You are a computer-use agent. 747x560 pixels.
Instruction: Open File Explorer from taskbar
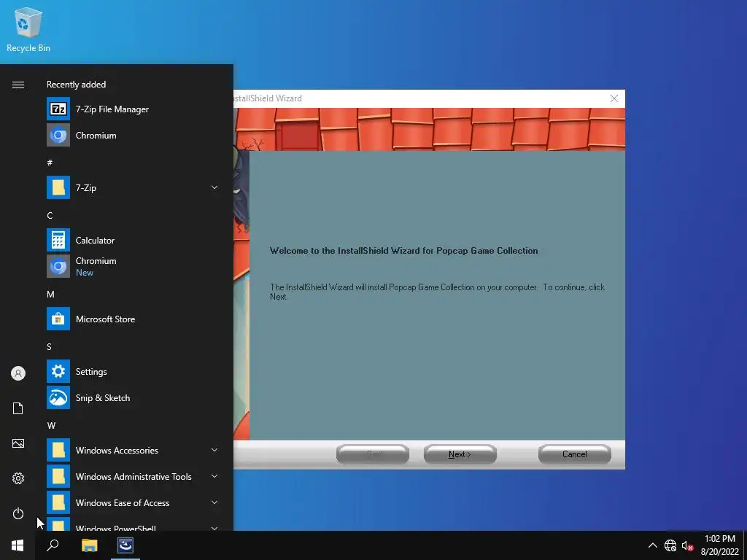point(89,545)
